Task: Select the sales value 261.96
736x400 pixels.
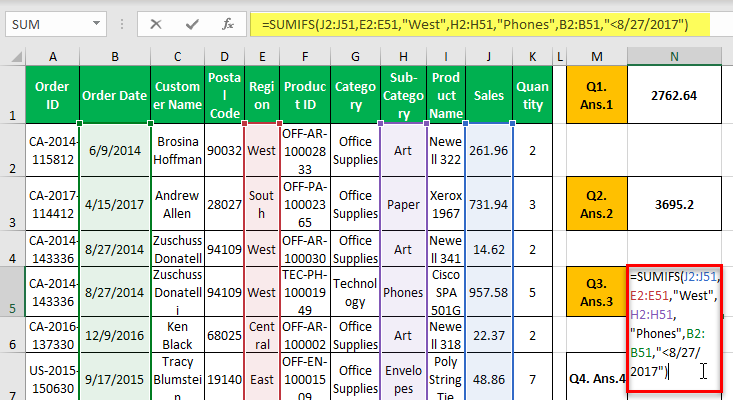Action: 489,150
